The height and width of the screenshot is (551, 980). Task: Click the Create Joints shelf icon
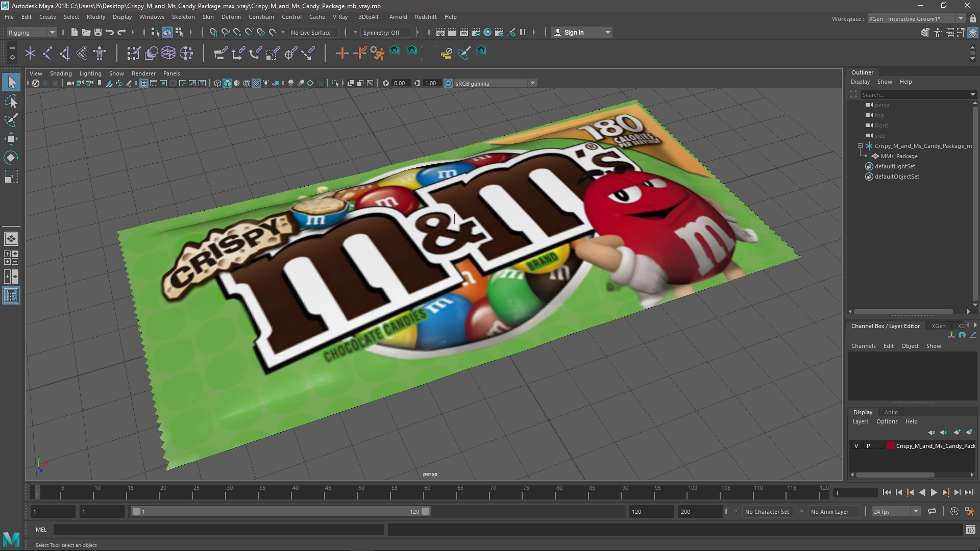point(47,53)
